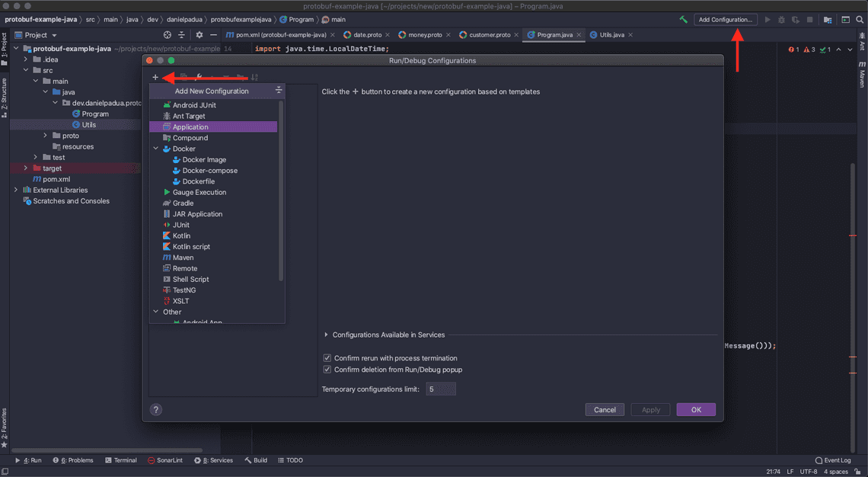Viewport: 868px width, 477px height.
Task: Click the Add Configuration button in toolbar
Action: click(724, 19)
